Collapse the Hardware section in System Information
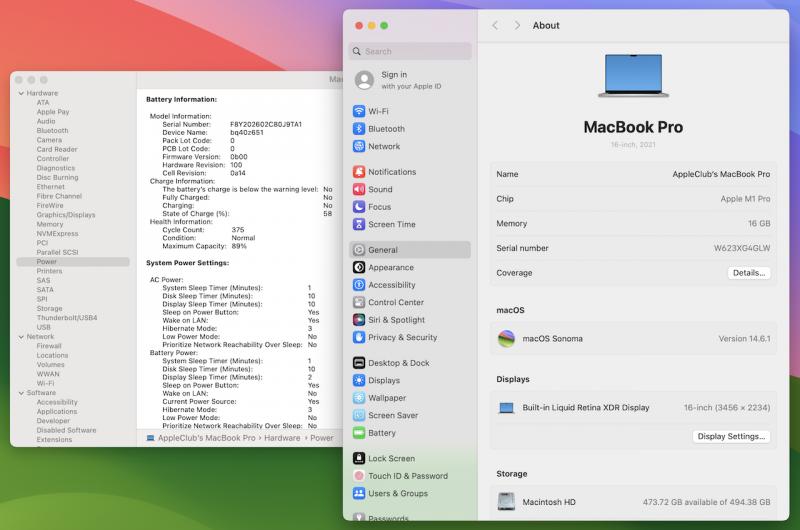 (x=21, y=93)
